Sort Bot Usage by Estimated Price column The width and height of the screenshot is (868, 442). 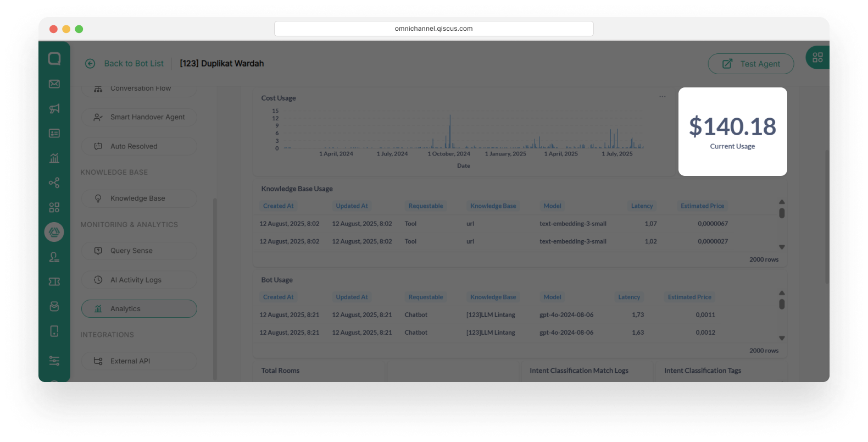[x=689, y=297]
